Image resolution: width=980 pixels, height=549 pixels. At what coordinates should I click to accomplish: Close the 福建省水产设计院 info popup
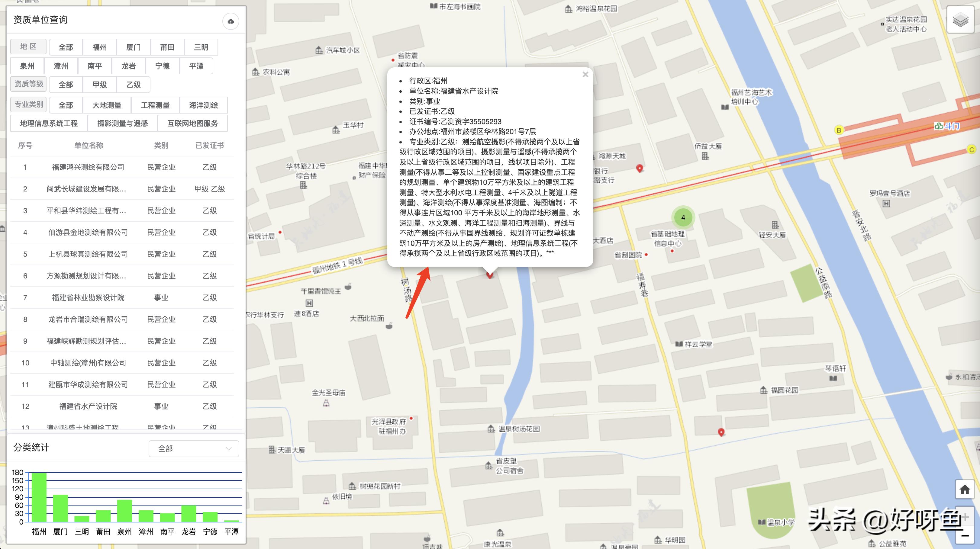coord(585,75)
